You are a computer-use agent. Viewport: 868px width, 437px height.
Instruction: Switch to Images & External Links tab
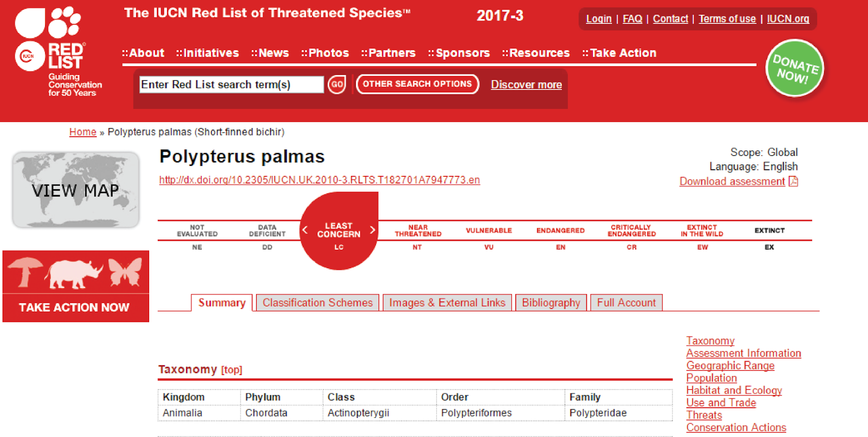pyautogui.click(x=447, y=303)
